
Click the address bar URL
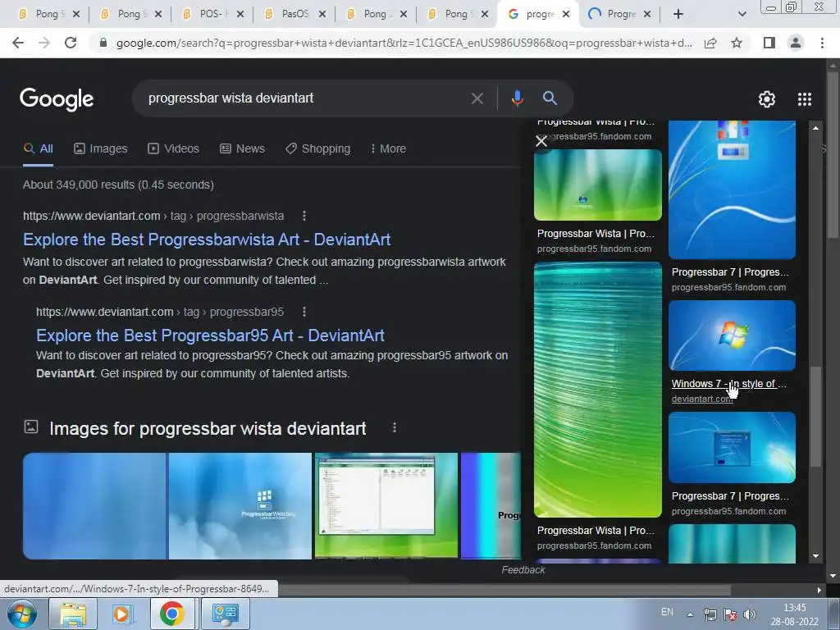coord(404,43)
